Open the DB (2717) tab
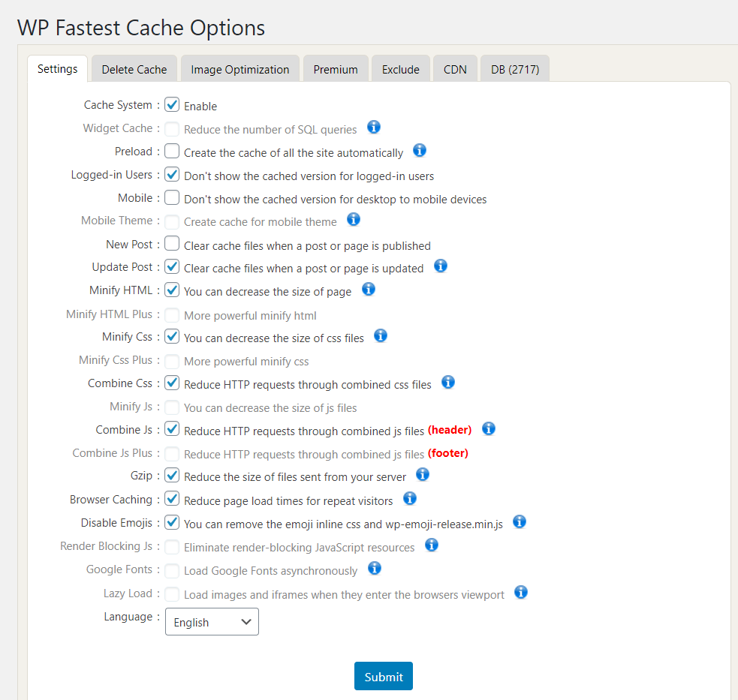 click(x=515, y=69)
